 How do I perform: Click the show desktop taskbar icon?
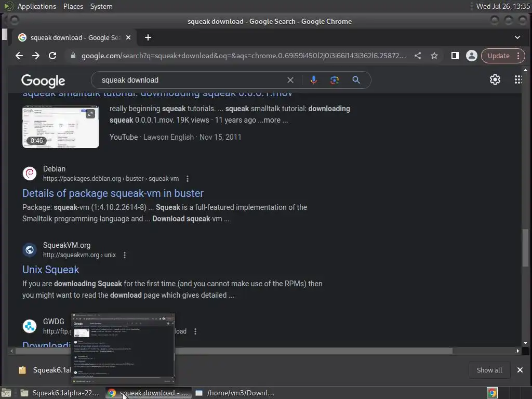[x=6, y=393]
